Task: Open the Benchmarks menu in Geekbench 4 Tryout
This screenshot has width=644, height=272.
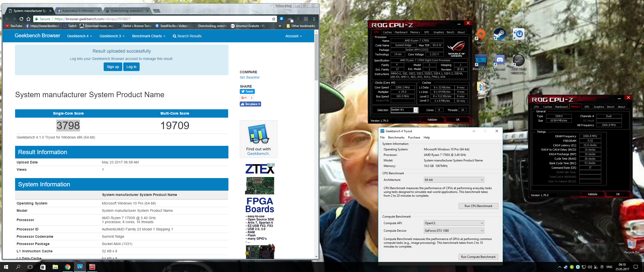Action: click(396, 138)
